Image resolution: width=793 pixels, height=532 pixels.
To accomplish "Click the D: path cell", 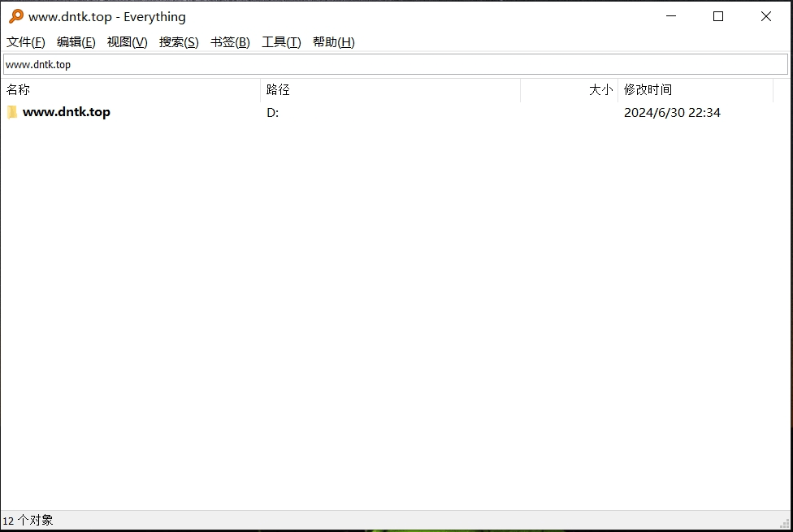I will (x=273, y=113).
